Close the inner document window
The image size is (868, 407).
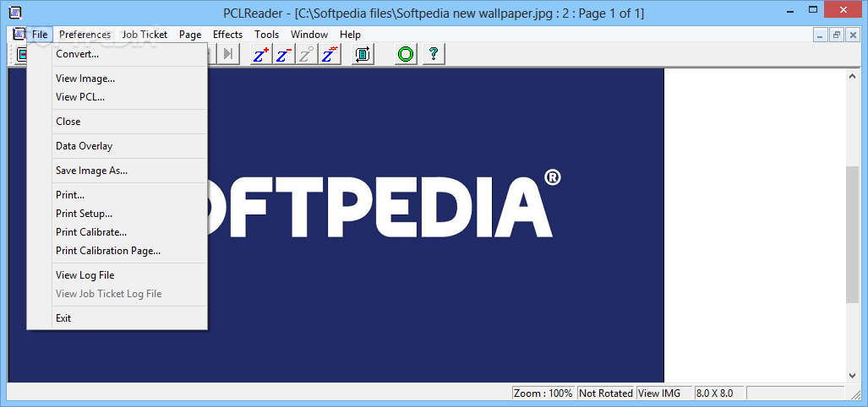(x=853, y=35)
